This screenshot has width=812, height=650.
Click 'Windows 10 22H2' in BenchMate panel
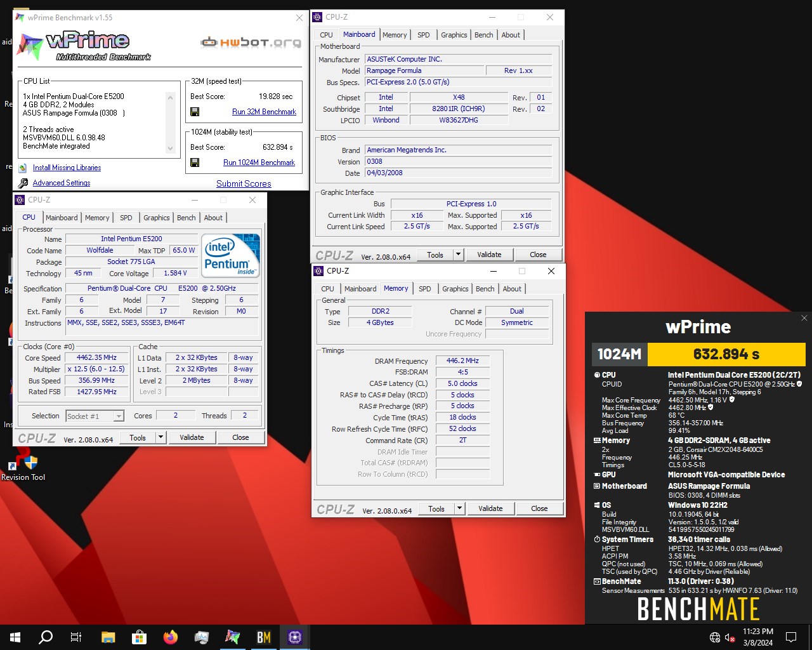click(698, 505)
